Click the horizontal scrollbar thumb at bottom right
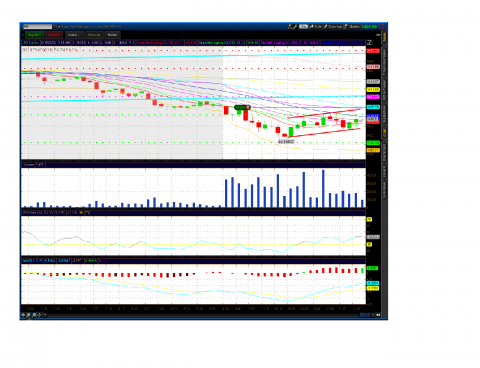This screenshot has width=480, height=368. [x=365, y=315]
